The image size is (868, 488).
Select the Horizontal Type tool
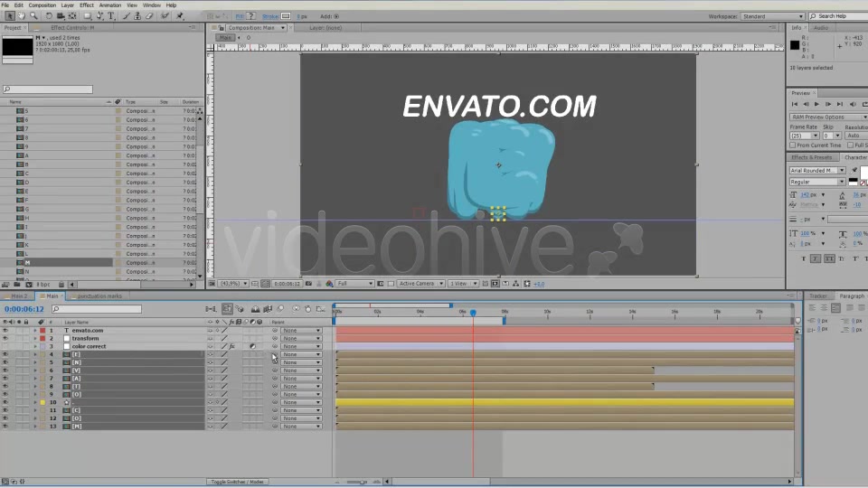(111, 16)
